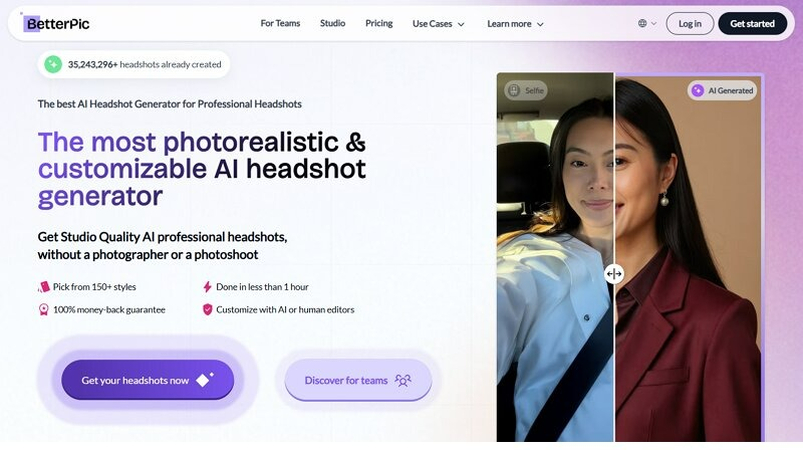Click the before/after comparison slider handle

coord(614,274)
